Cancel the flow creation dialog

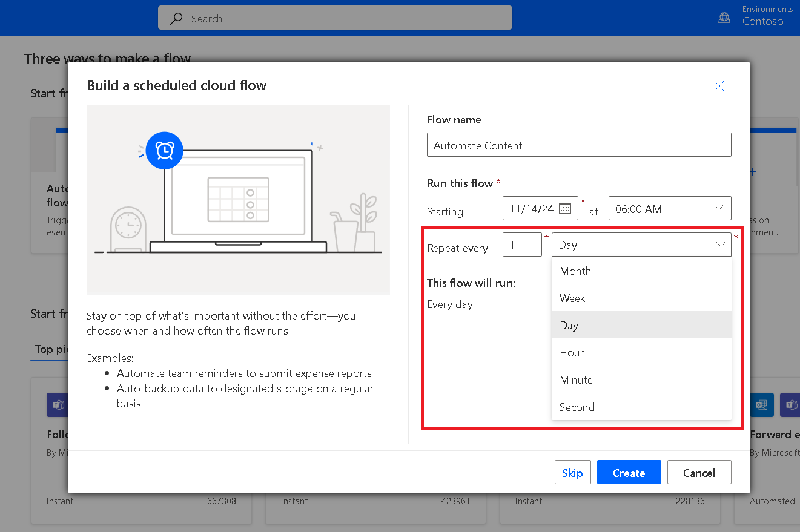coord(699,473)
